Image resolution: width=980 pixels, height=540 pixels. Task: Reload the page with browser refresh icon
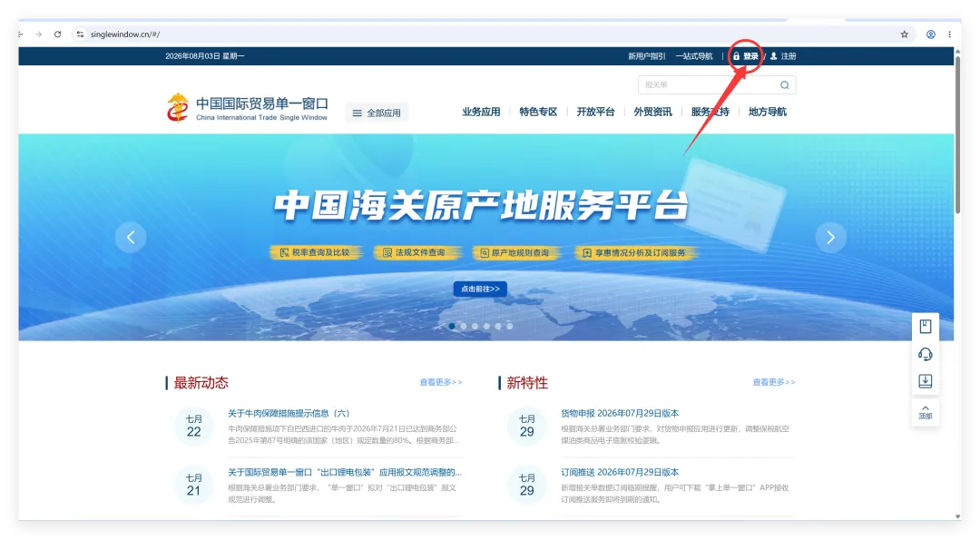(x=57, y=34)
